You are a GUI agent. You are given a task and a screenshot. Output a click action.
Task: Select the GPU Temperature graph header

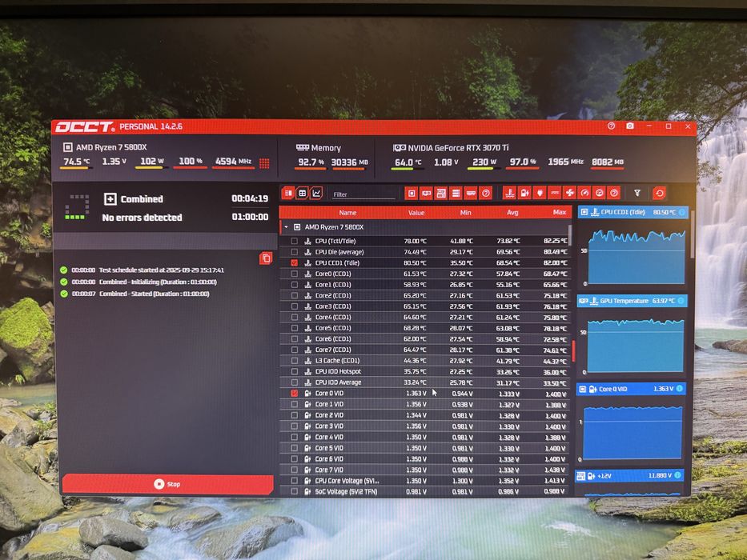click(x=632, y=301)
